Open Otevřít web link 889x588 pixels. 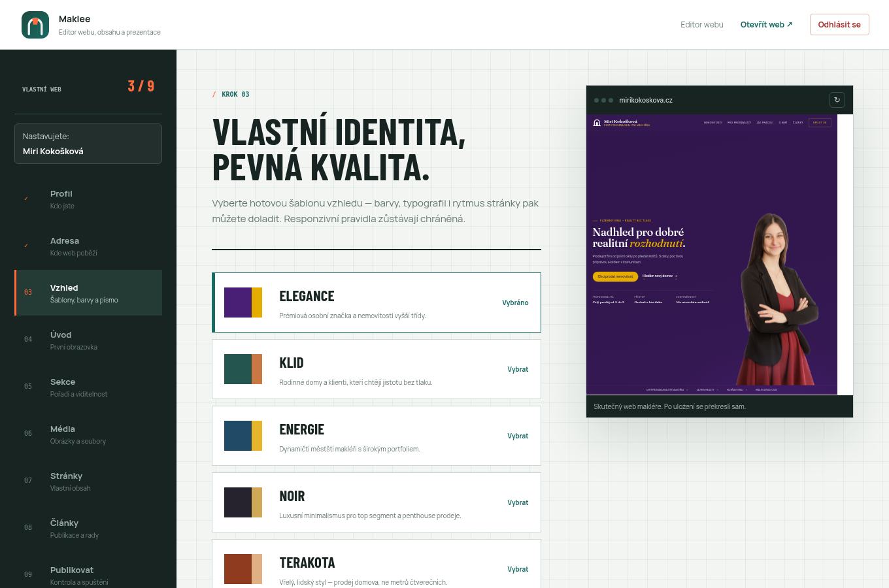[766, 24]
